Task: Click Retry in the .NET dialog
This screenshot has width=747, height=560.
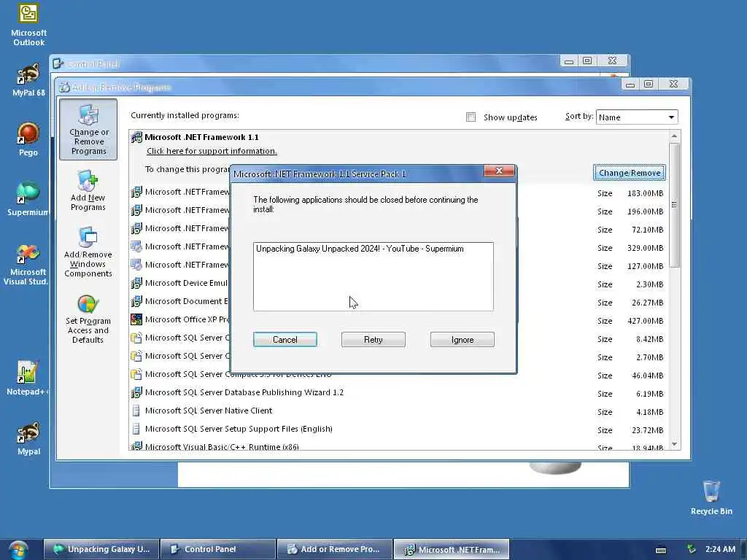Action: coord(373,340)
